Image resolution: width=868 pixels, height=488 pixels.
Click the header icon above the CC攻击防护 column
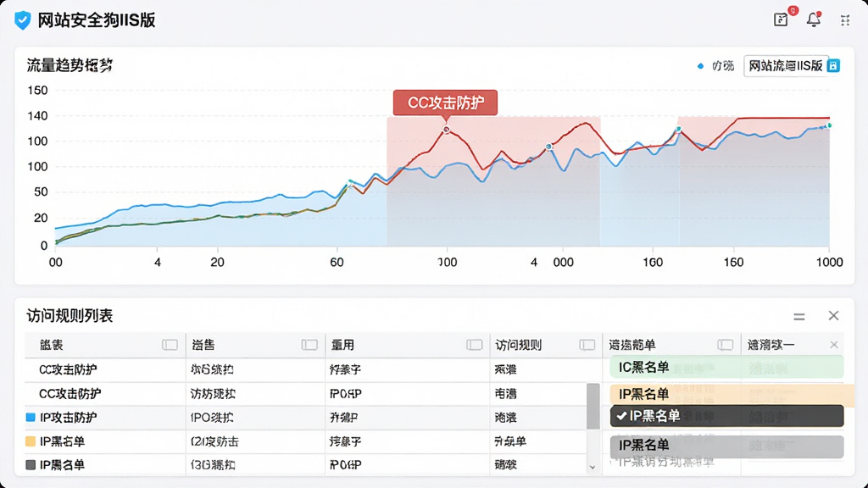[170, 345]
